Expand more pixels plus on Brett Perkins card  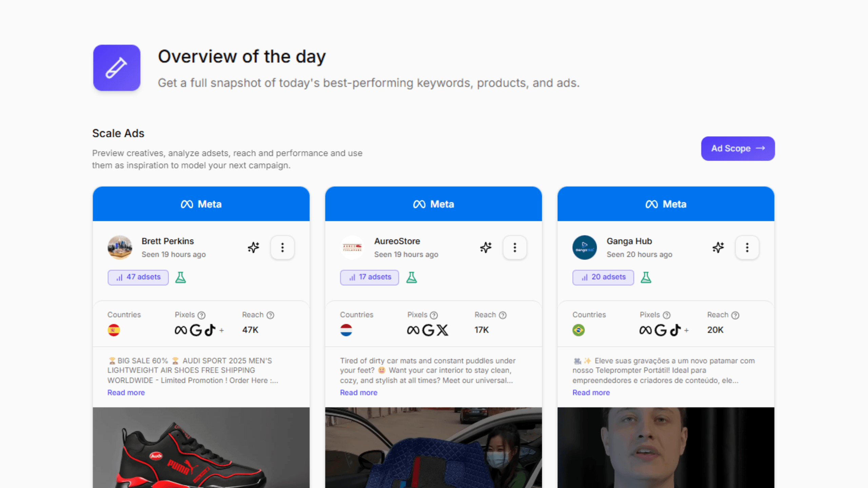[221, 330]
